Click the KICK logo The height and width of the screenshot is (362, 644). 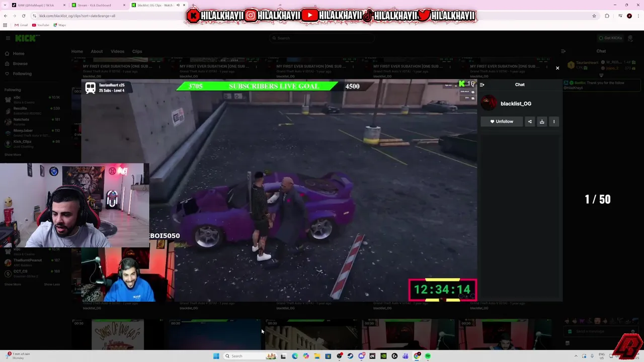(26, 38)
